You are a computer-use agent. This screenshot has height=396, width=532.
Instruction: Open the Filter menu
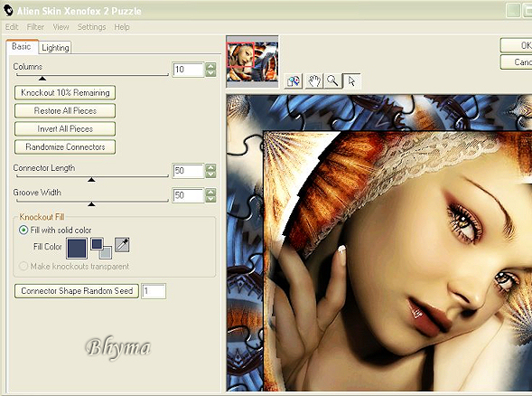click(35, 27)
